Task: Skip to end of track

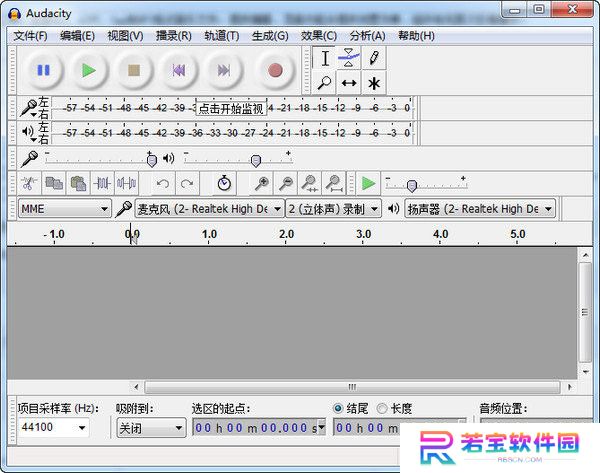Action: pos(224,70)
